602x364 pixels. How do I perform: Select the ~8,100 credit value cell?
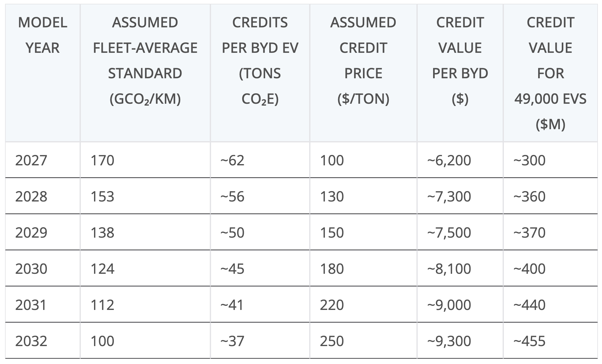pos(449,269)
